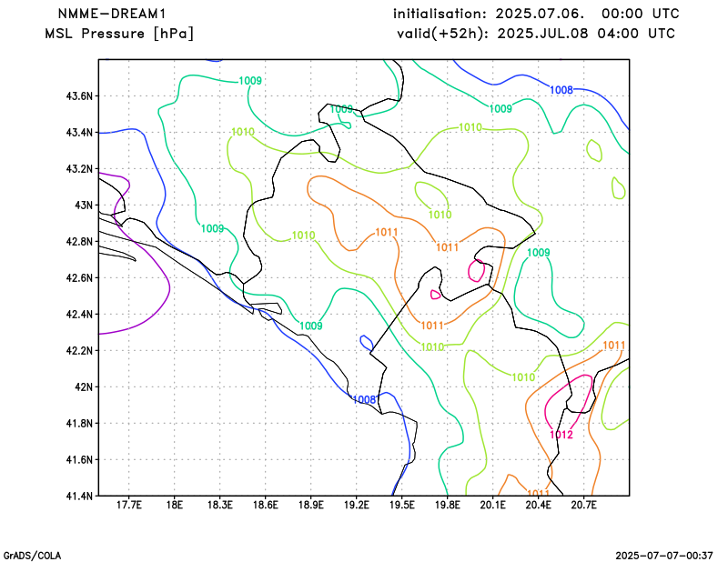Viewport: 728px width, 562px height.
Task: Click the 20.7E longitude label
Action: coord(583,506)
